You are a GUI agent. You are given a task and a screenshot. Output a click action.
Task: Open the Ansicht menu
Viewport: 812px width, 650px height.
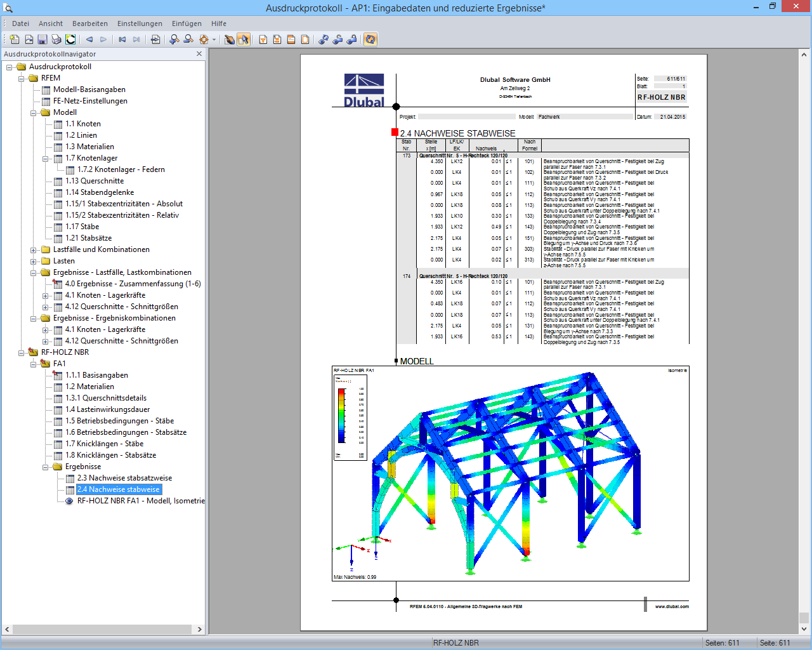point(51,23)
